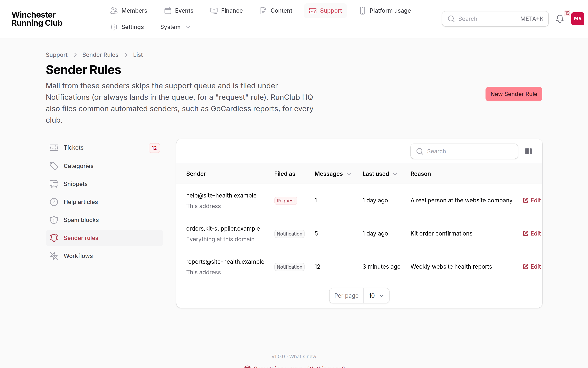Click the MS user avatar
The image size is (588, 368).
[578, 19]
